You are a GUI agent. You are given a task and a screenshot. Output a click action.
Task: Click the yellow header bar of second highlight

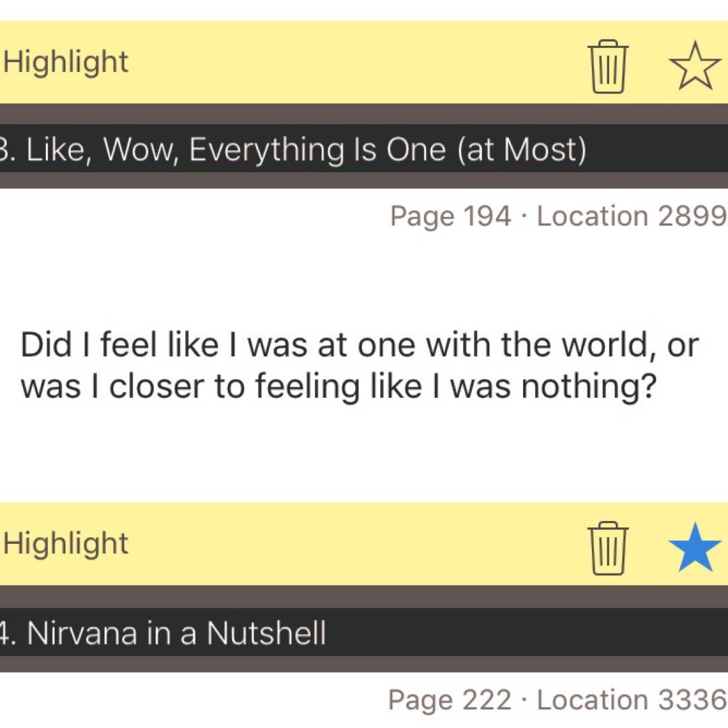337,544
